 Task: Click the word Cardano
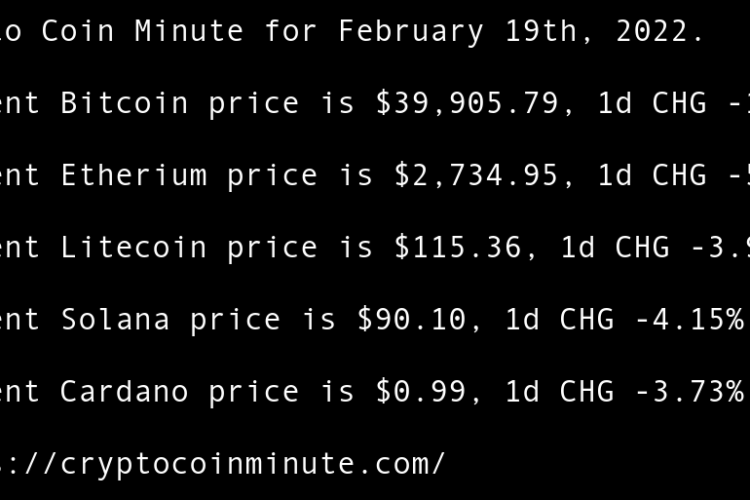click(125, 391)
